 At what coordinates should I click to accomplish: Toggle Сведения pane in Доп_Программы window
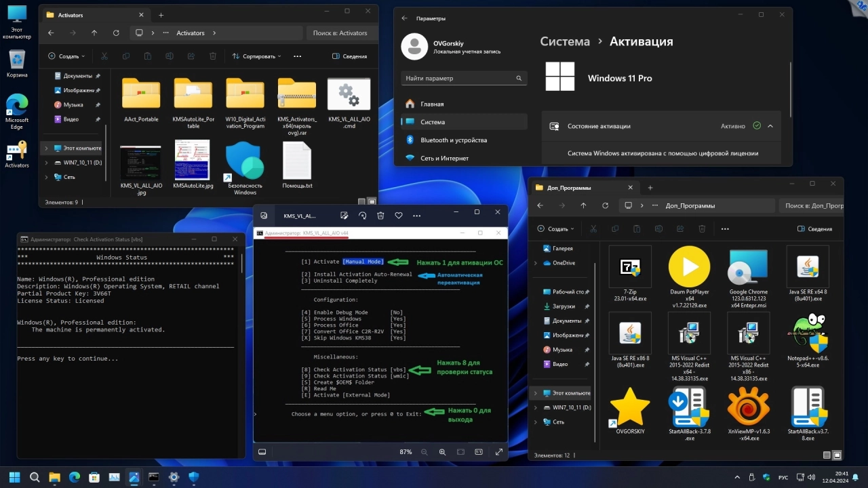tap(814, 229)
